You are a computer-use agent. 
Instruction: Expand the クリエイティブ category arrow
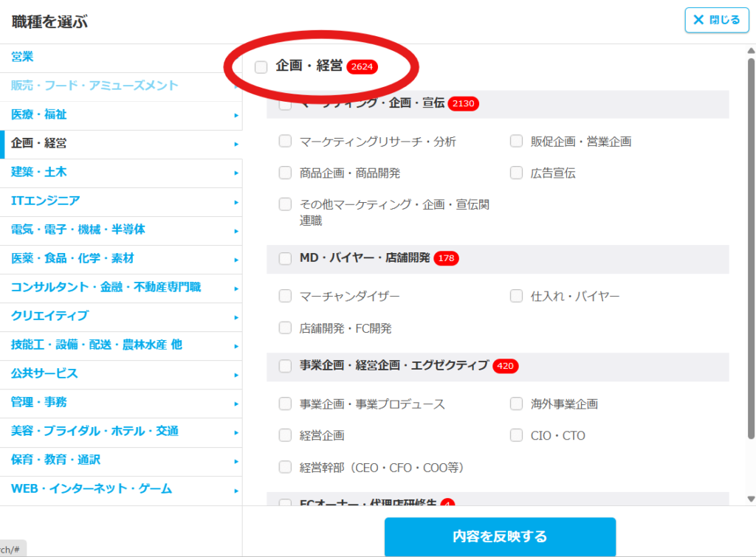coord(236,316)
